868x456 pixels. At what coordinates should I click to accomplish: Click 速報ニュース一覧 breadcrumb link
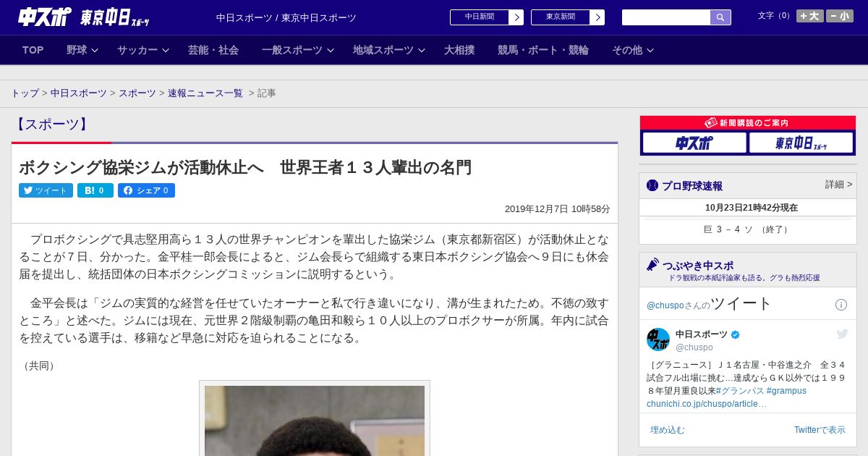tap(205, 93)
